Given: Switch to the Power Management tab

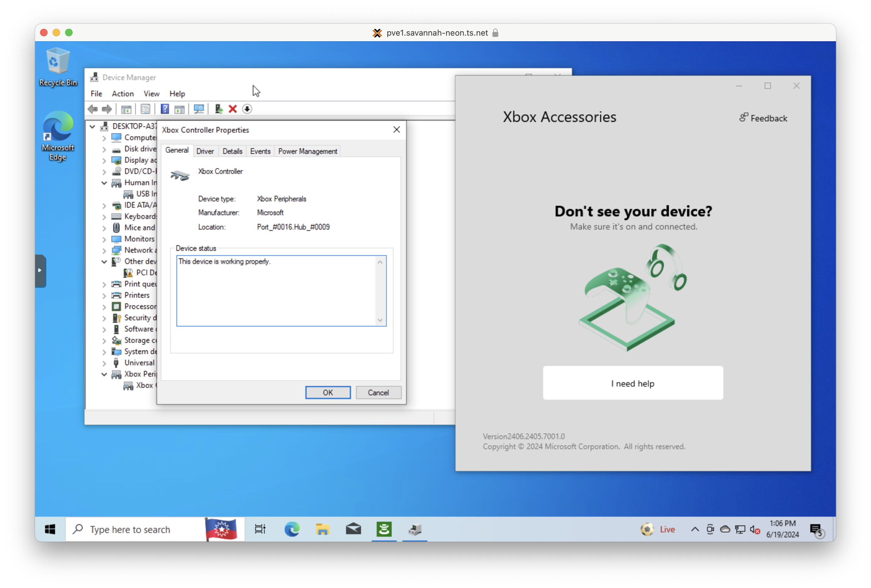Looking at the screenshot, I should coord(308,151).
